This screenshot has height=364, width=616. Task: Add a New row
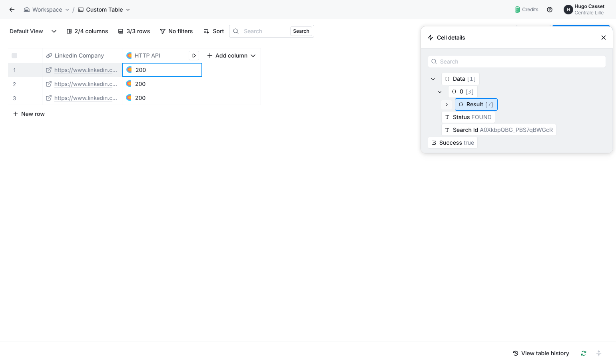pos(29,114)
